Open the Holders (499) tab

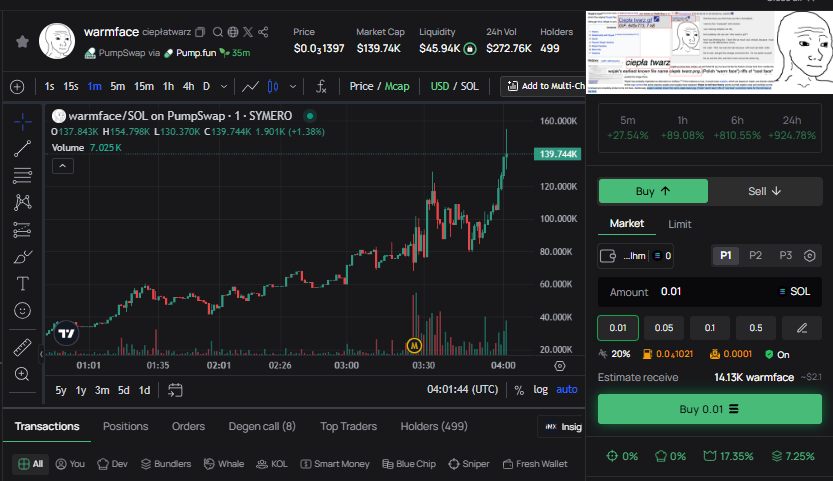click(434, 426)
